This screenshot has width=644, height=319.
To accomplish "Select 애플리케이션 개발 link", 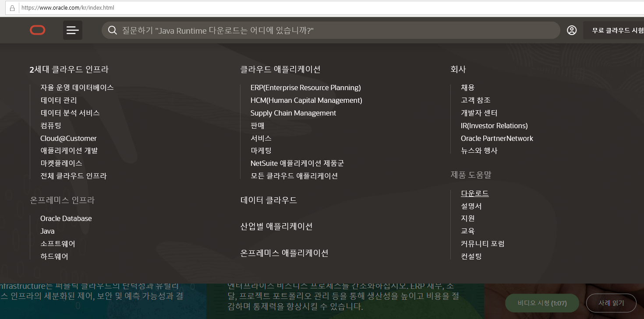I will [x=69, y=151].
